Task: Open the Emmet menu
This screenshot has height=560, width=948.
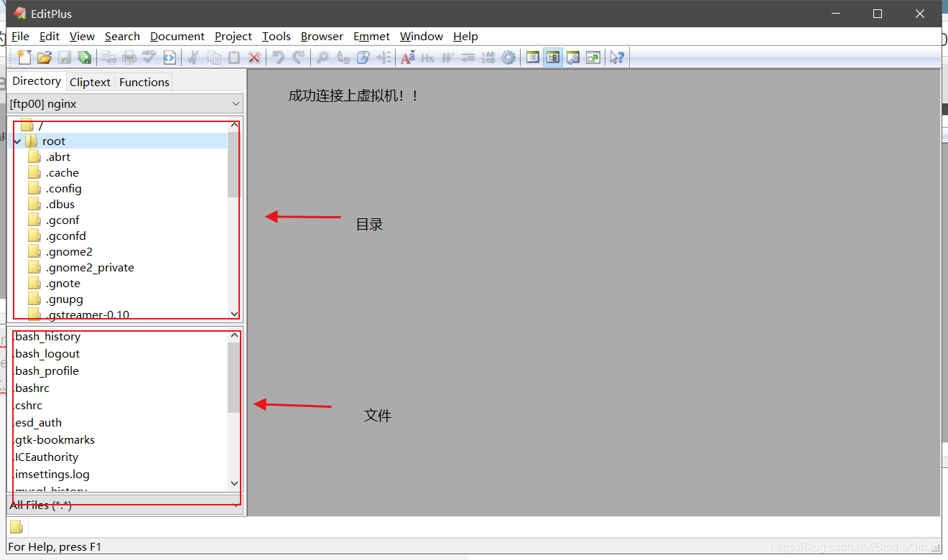Action: pos(371,36)
